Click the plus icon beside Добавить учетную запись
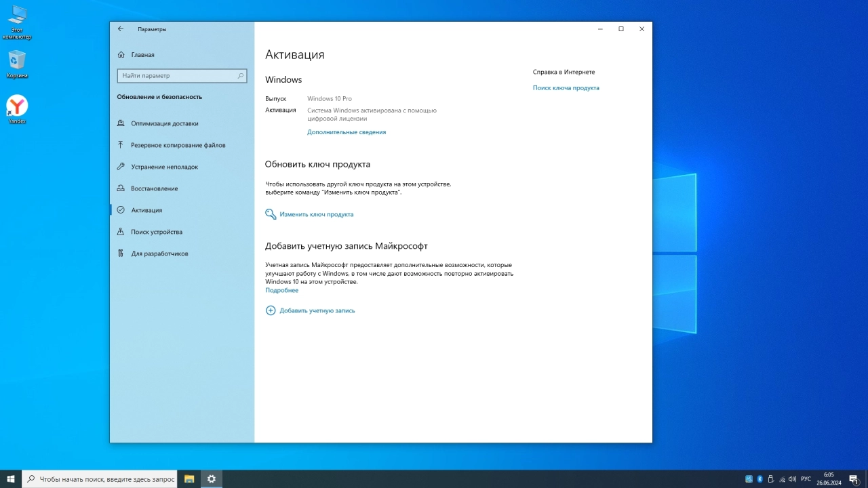868x488 pixels. [271, 310]
